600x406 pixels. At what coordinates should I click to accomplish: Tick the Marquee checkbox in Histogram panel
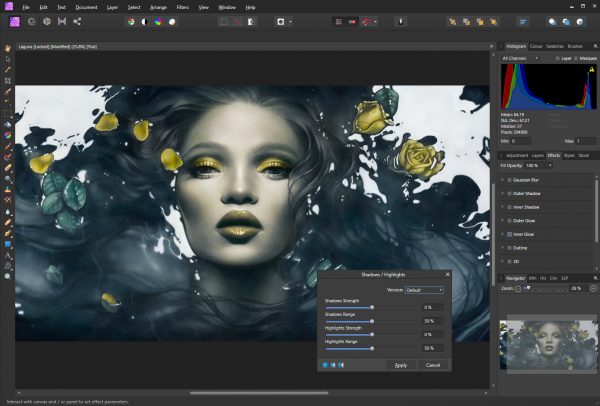click(x=576, y=59)
